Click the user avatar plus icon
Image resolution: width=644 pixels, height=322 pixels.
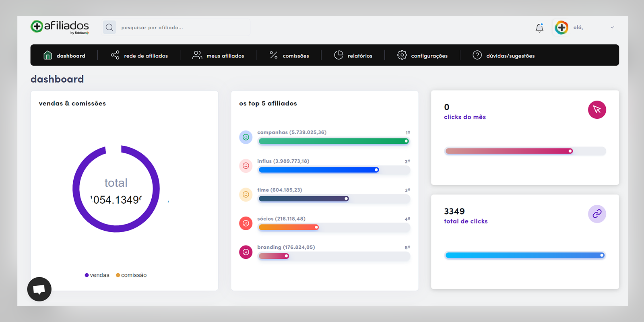(x=561, y=27)
